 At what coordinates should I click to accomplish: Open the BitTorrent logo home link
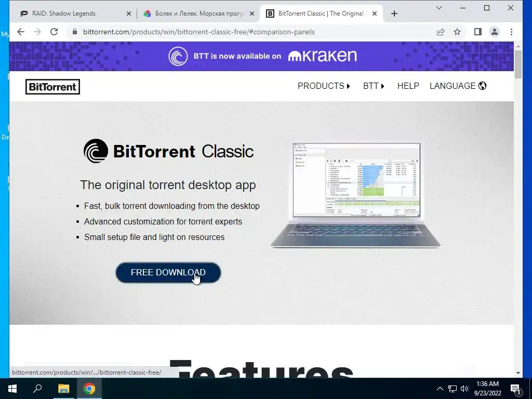(52, 87)
